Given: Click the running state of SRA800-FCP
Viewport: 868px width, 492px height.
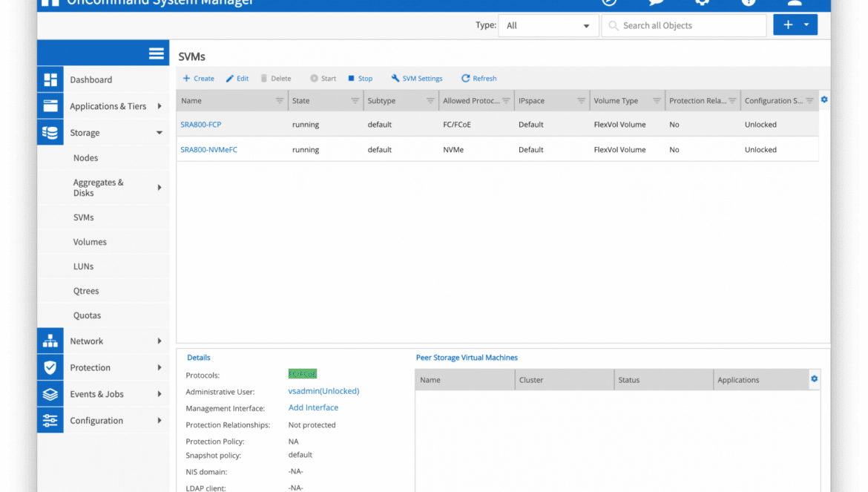Looking at the screenshot, I should (306, 125).
